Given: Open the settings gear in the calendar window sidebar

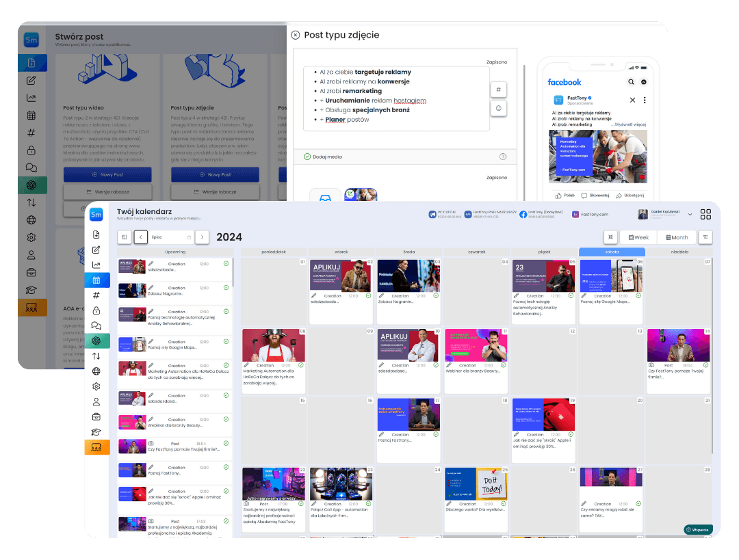Looking at the screenshot, I should pyautogui.click(x=96, y=386).
